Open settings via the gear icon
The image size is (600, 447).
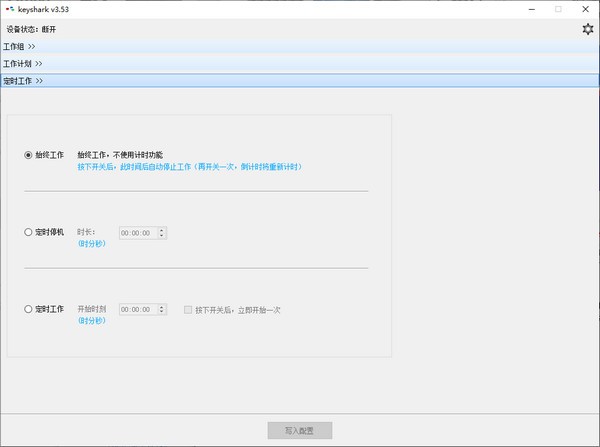588,29
